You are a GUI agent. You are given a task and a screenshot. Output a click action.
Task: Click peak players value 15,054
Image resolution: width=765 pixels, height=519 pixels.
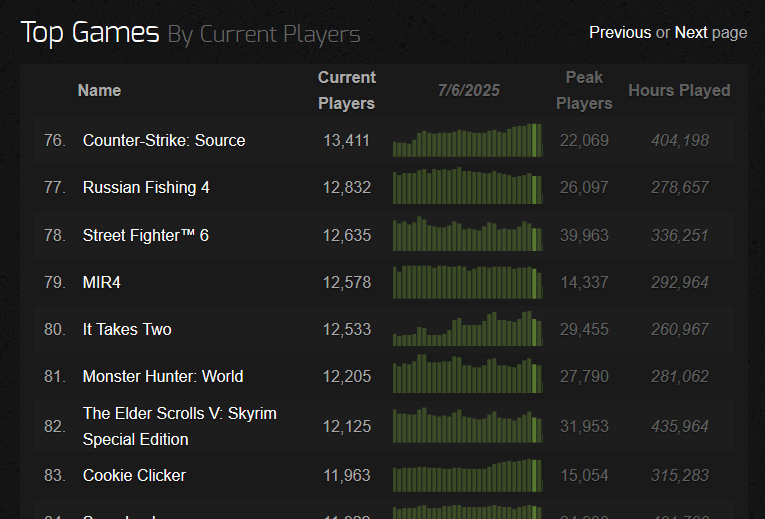point(584,475)
